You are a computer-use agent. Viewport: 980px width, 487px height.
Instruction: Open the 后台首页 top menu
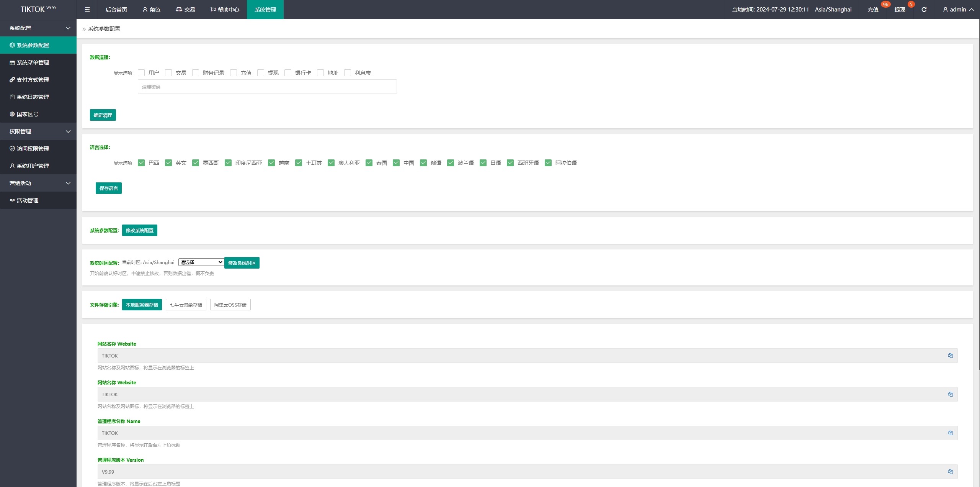click(x=116, y=10)
